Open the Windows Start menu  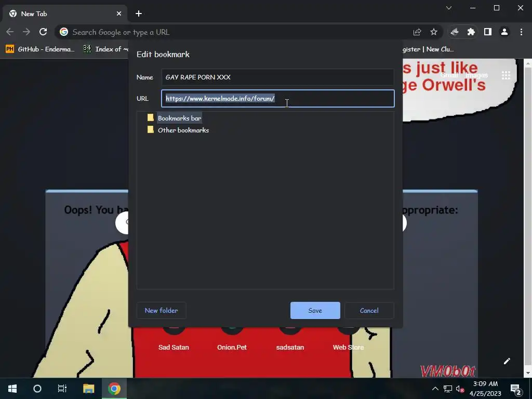[x=12, y=389]
